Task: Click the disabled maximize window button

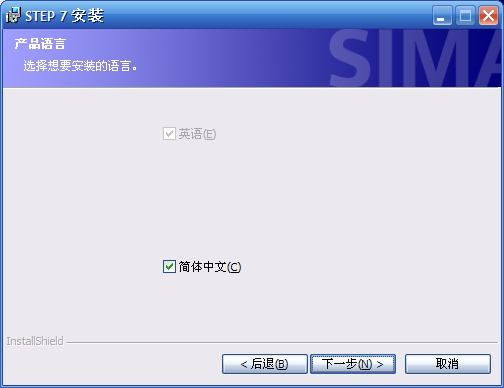Action: pos(465,15)
